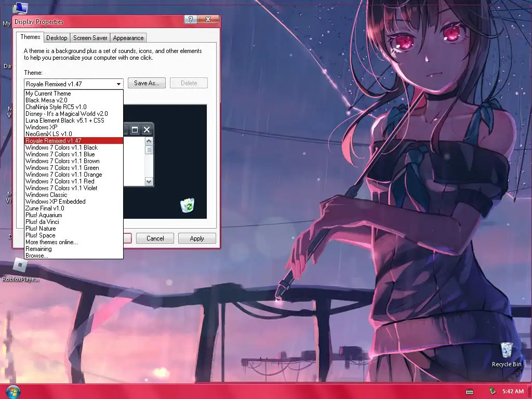Select Windows 7 Colors v1.1 Red

click(x=74, y=181)
